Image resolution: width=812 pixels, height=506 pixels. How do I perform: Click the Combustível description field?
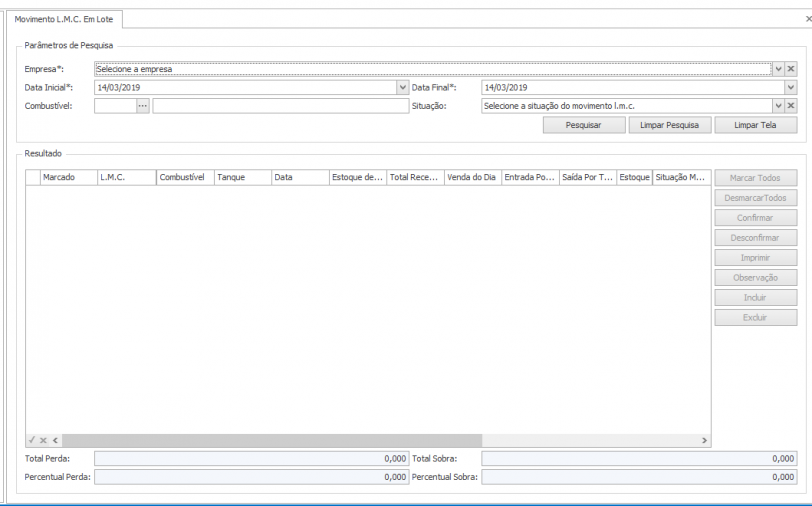tap(281, 106)
